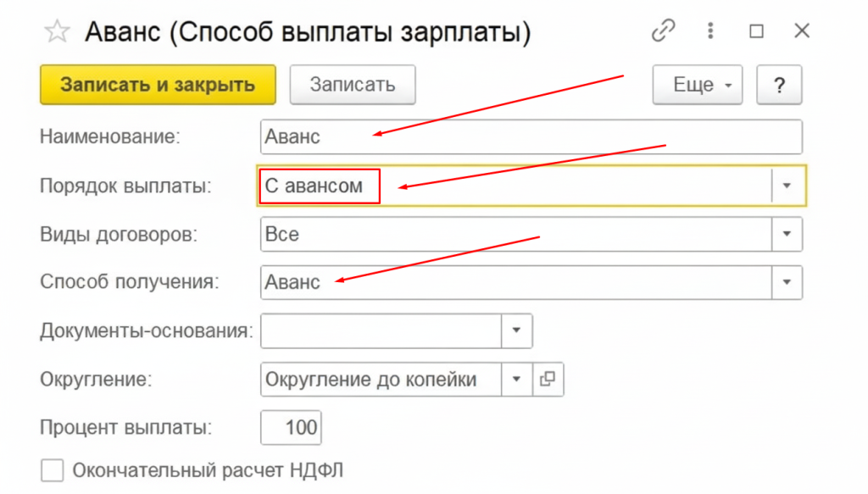Close the Аванс dialog window
The image size is (868, 494).
coord(802,31)
